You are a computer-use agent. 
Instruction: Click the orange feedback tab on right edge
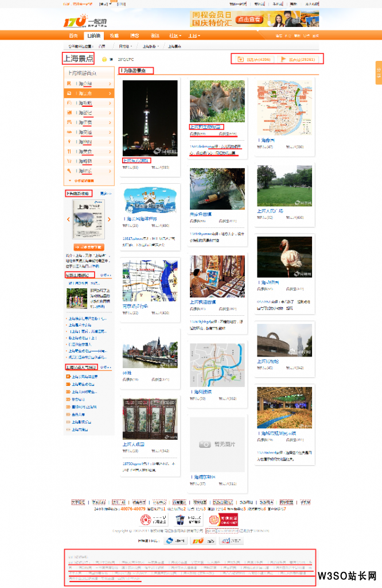(379, 73)
